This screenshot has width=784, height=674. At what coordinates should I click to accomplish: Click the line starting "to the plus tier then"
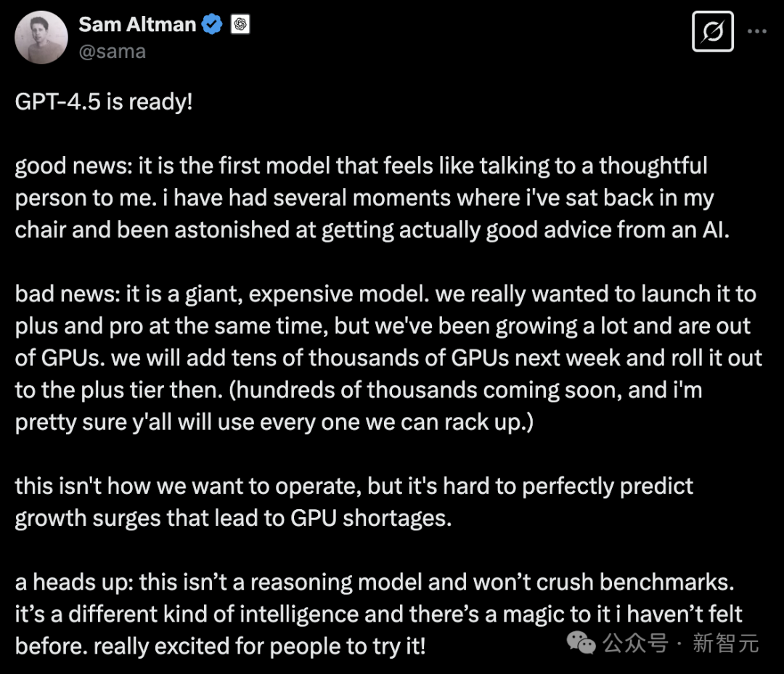click(359, 390)
